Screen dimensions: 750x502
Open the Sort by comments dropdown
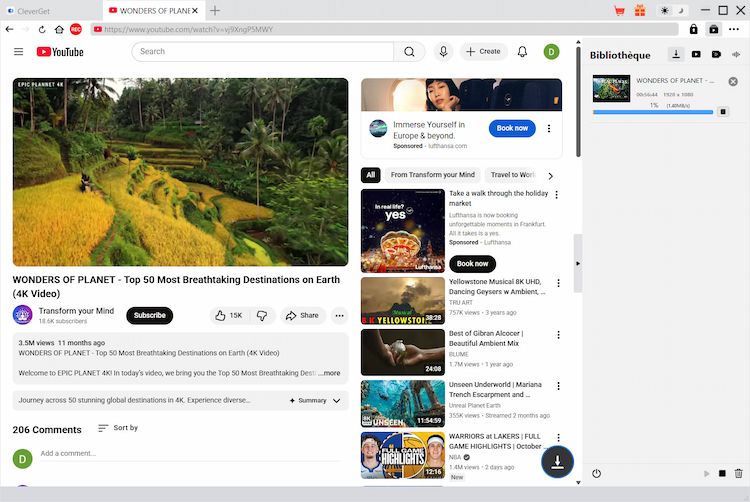tap(117, 428)
